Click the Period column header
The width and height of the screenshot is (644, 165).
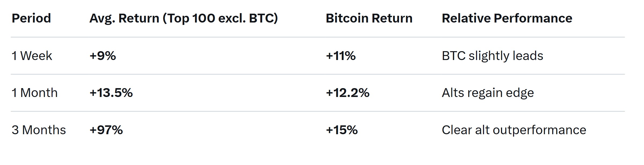(31, 18)
